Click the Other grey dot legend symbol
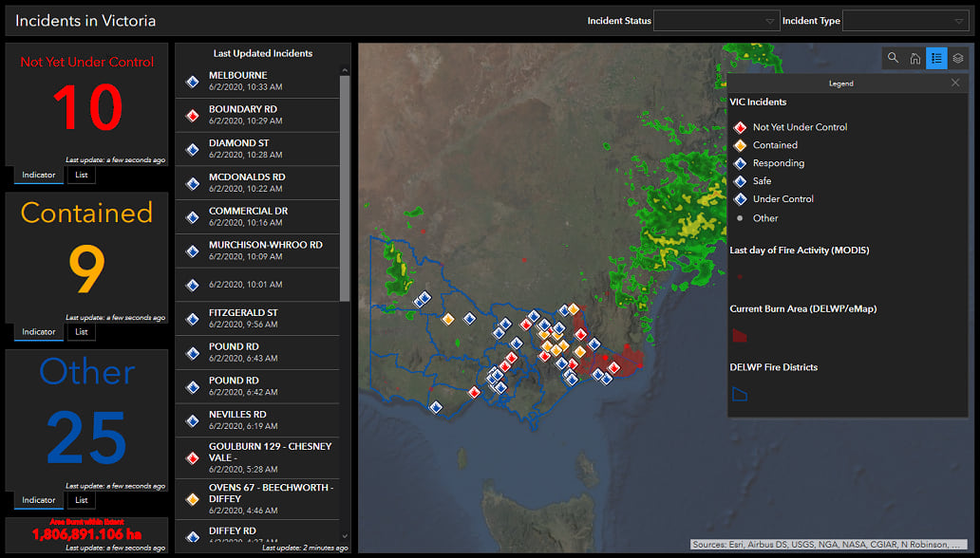This screenshot has height=558, width=980. (x=740, y=218)
